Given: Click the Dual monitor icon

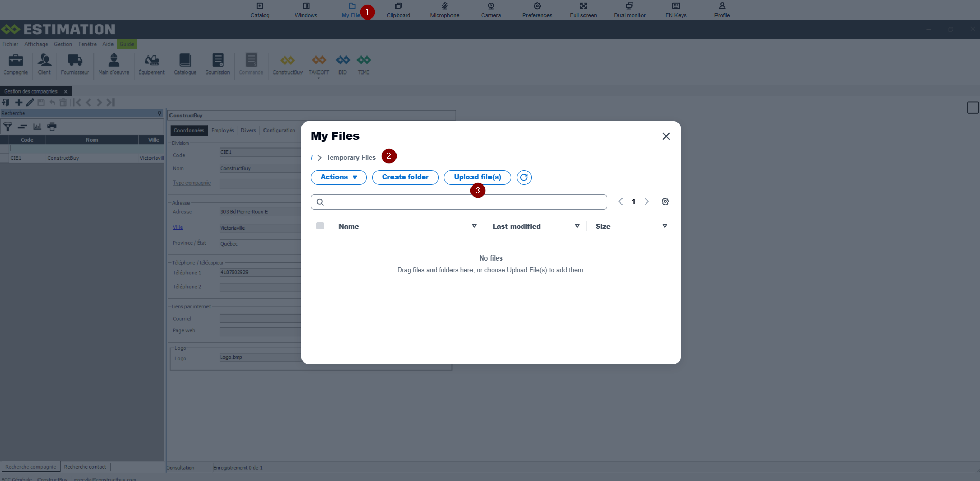Looking at the screenshot, I should pos(630,10).
